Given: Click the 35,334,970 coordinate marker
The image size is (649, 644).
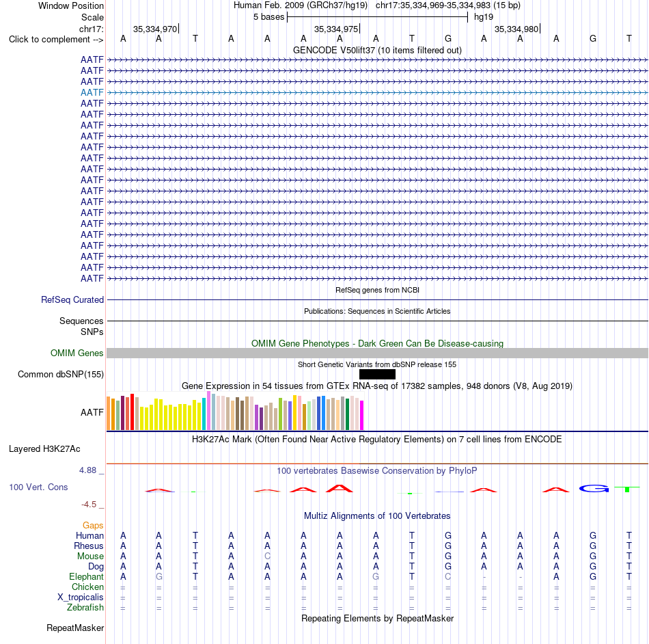Looking at the screenshot, I should click(x=155, y=29).
